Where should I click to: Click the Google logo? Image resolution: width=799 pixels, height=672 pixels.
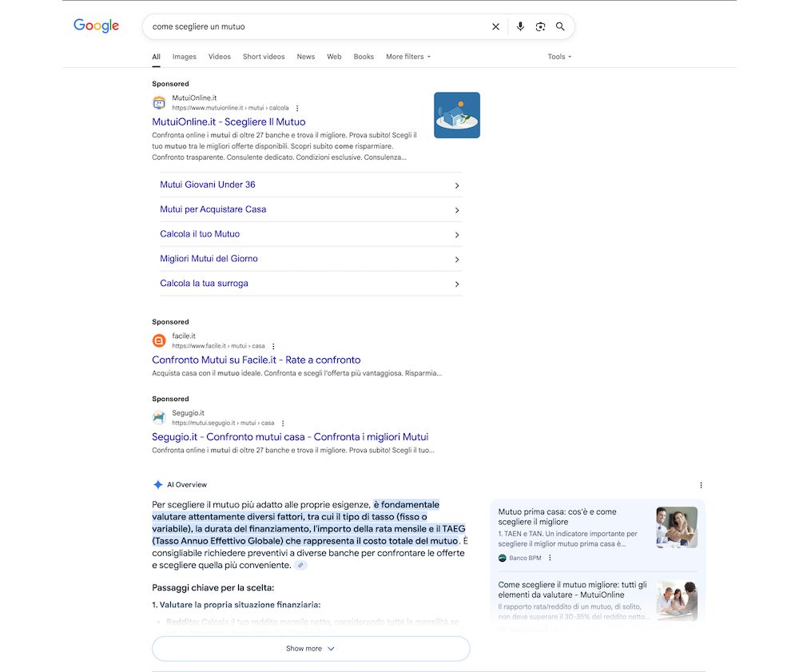[96, 25]
